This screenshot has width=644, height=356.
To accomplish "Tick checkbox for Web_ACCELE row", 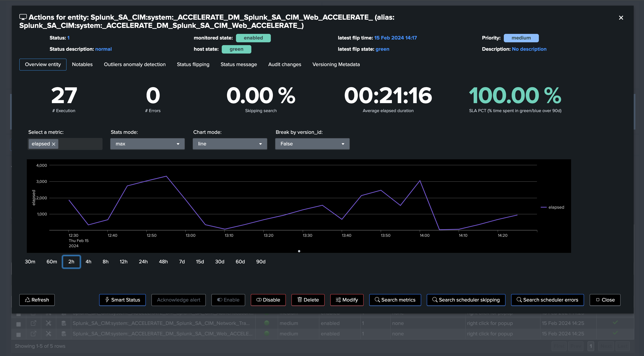I will [19, 334].
